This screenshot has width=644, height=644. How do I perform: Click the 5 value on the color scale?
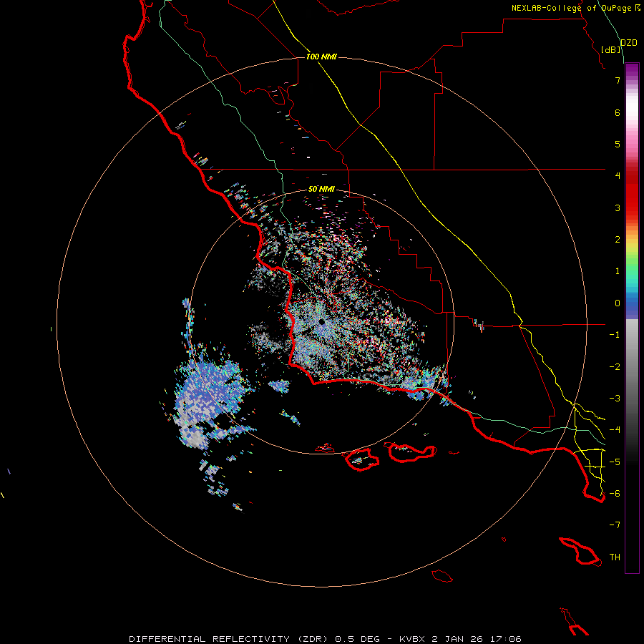tap(618, 144)
